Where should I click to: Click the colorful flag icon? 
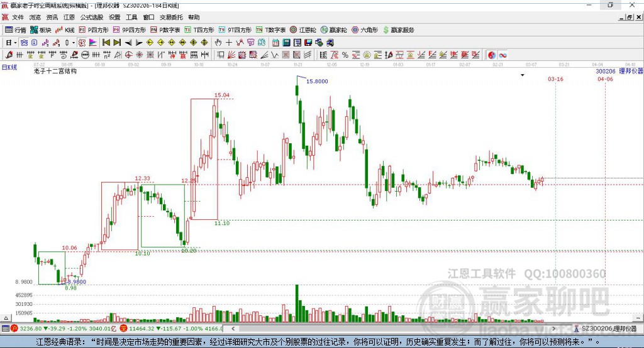pyautogui.click(x=93, y=42)
